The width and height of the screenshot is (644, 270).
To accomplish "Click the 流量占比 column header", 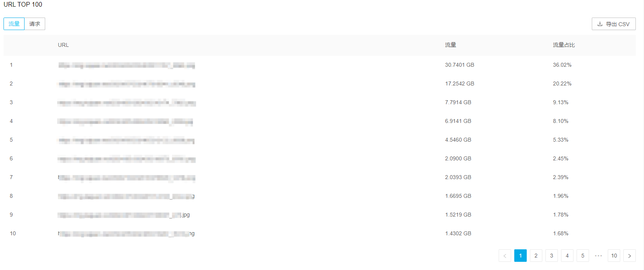I will 564,45.
